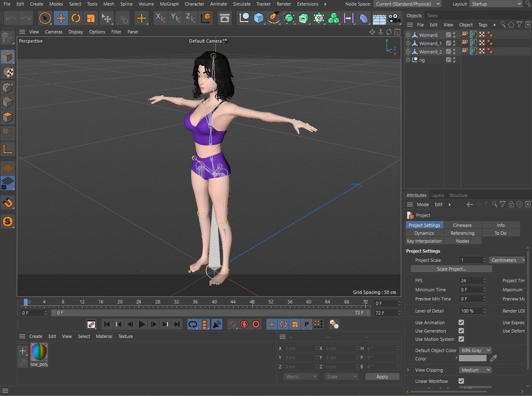This screenshot has height=396, width=532.
Task: Toggle Woman8 editor visibility dots
Action: click(x=454, y=35)
